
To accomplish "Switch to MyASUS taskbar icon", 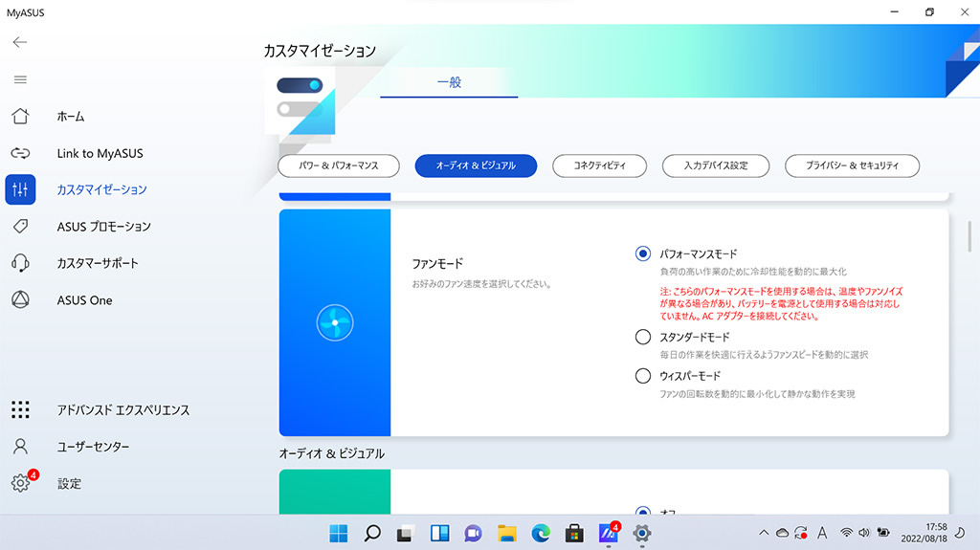I will pyautogui.click(x=609, y=533).
